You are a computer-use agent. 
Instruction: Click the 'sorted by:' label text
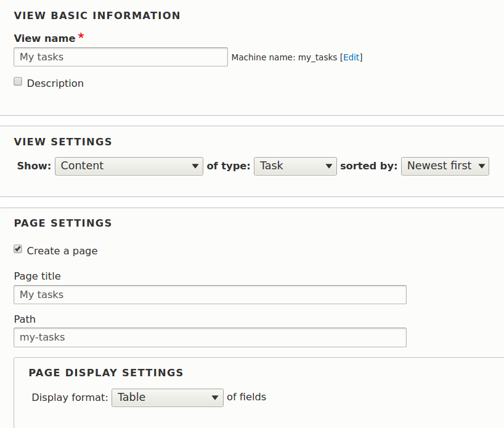pyautogui.click(x=368, y=166)
